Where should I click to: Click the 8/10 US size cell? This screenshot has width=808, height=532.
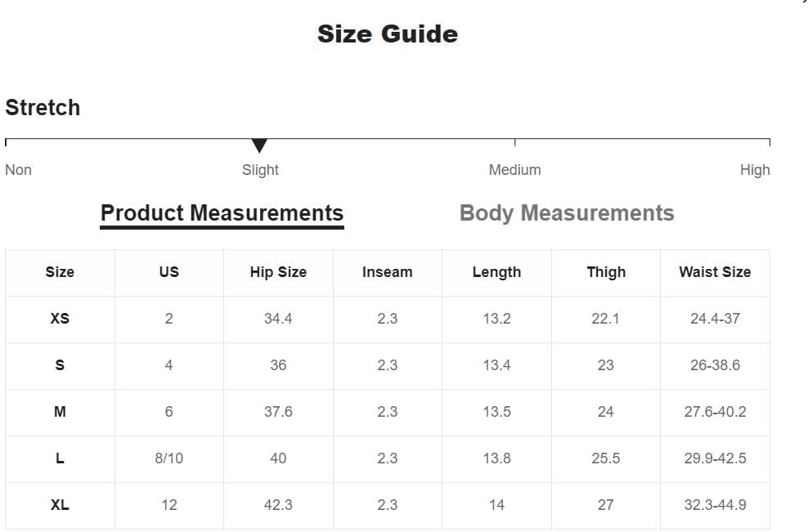(169, 458)
